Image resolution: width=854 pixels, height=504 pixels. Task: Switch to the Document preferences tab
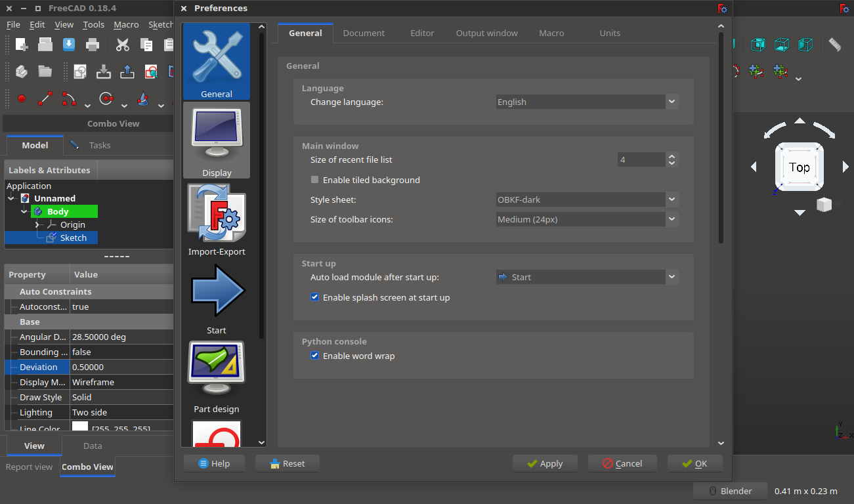(364, 33)
